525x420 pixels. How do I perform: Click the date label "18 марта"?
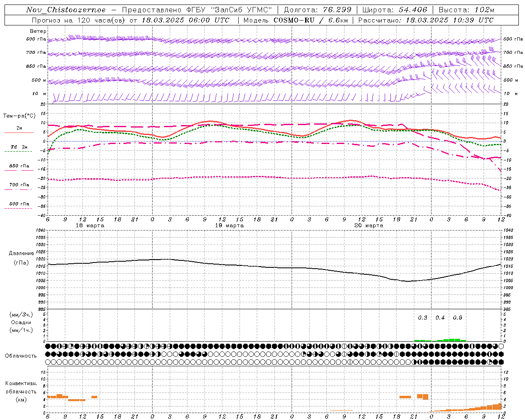click(90, 226)
